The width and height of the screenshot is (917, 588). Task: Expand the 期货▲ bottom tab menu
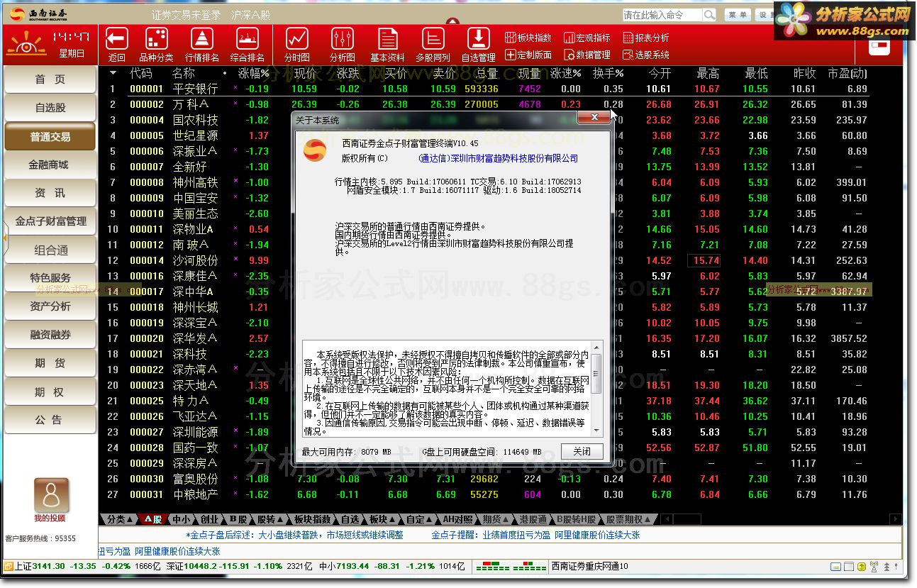[x=496, y=519]
